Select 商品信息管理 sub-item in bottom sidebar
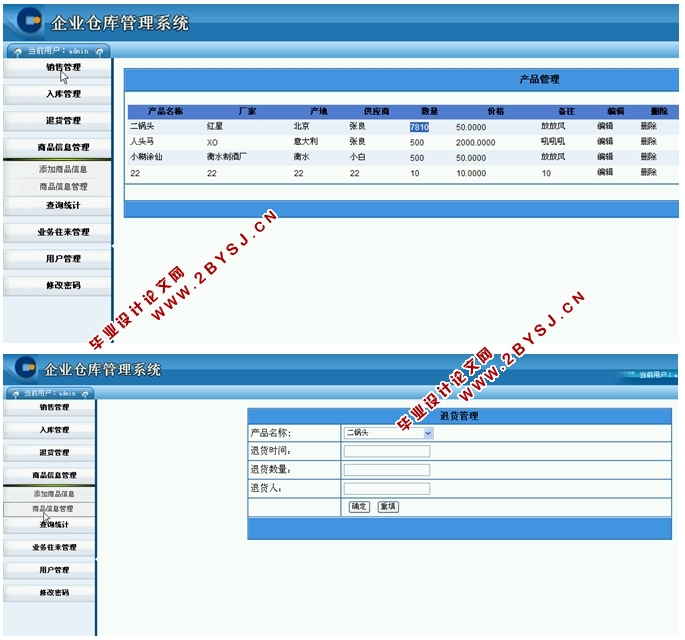This screenshot has height=640, width=685. pos(49,509)
